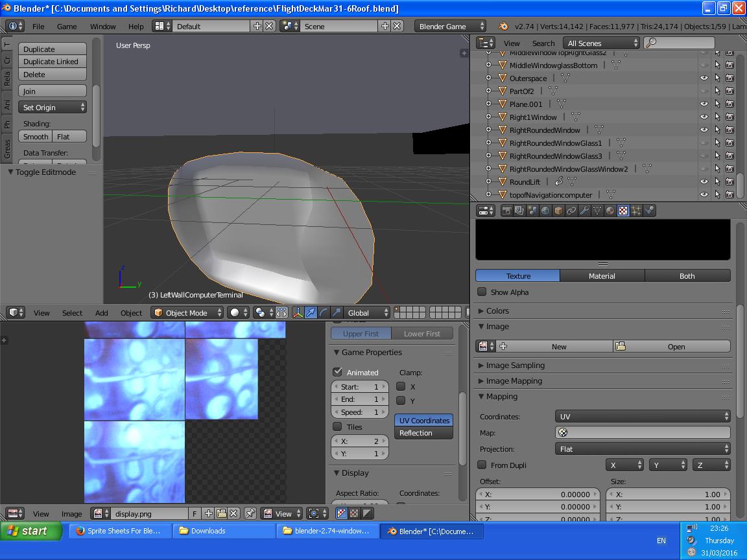Screen dimensions: 747x560
Task: Toggle the manipulate center points icon
Action: [x=281, y=313]
